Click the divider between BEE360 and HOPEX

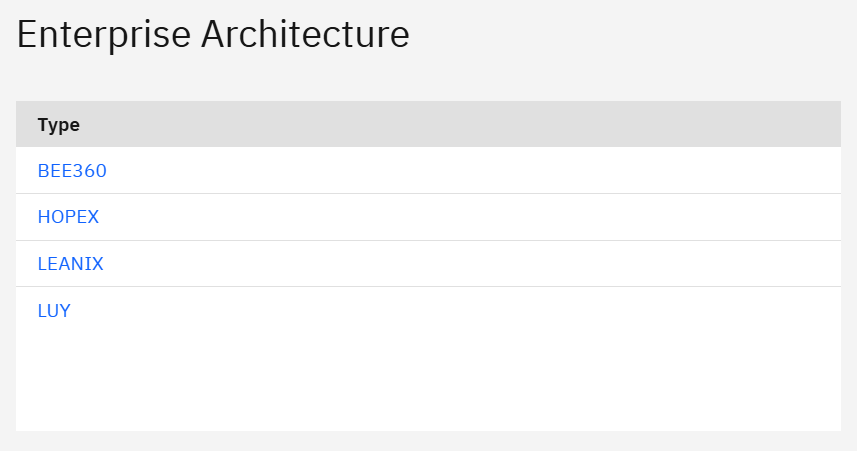coord(428,194)
